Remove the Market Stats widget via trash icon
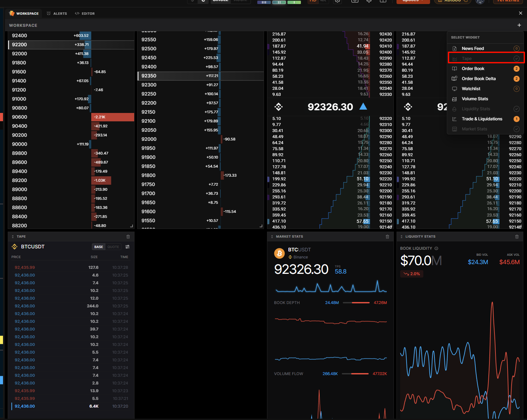Image resolution: width=527 pixels, height=420 pixels. click(387, 237)
